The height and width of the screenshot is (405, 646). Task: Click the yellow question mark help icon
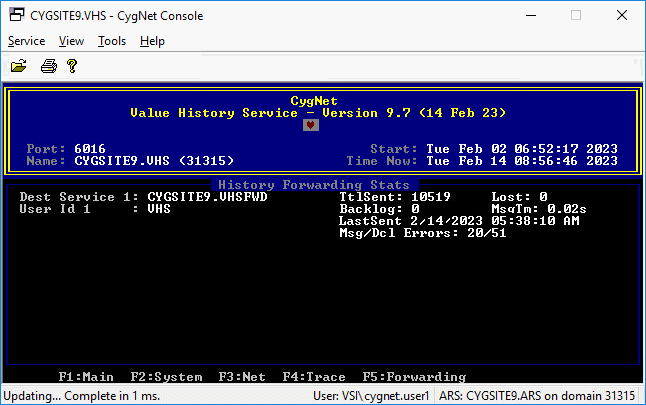coord(72,66)
